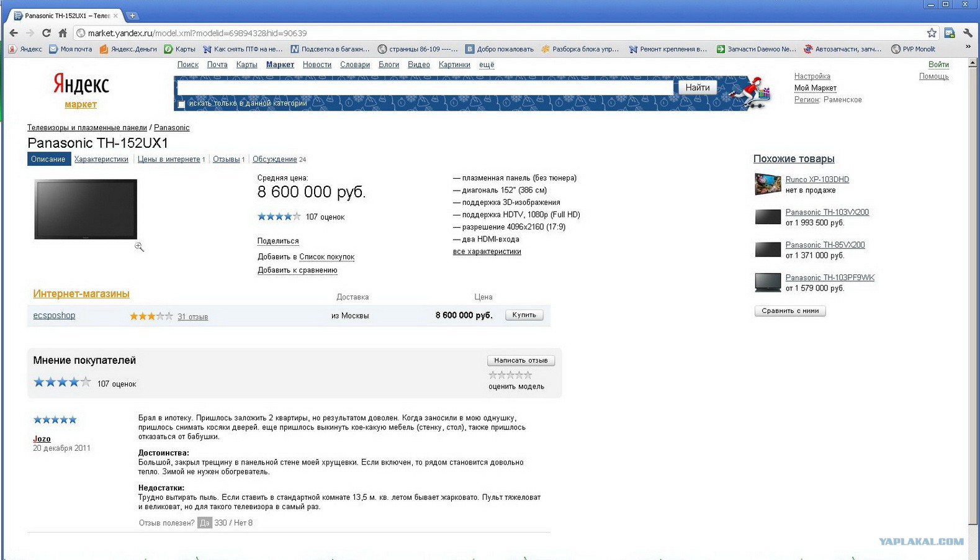The image size is (980, 560).
Task: Bookmark this page with the star icon
Action: point(932,33)
